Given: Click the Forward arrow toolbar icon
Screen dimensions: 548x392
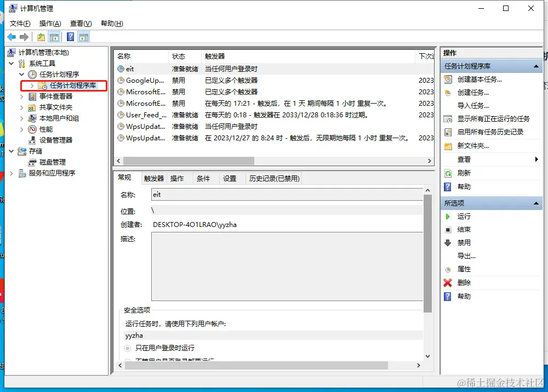Looking at the screenshot, I should [x=24, y=37].
